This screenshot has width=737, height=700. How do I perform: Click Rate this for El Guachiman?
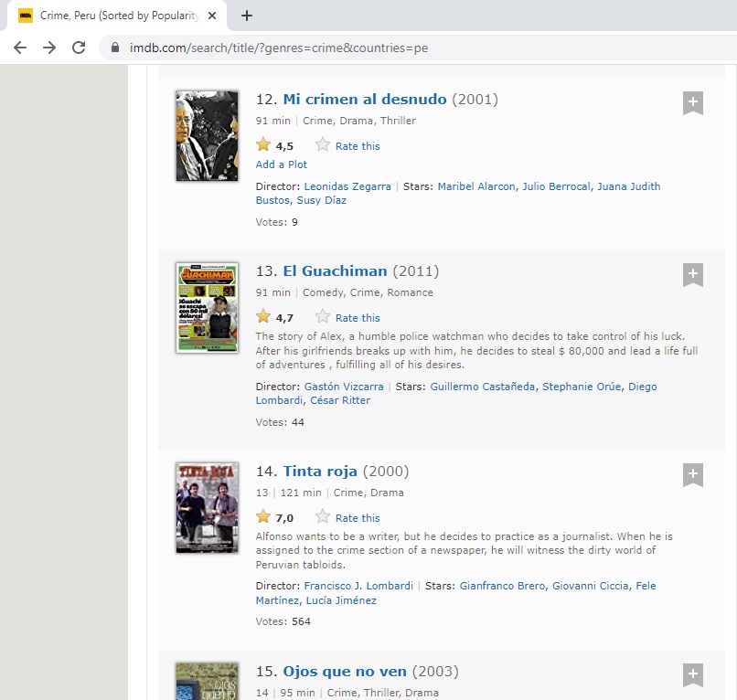click(x=358, y=318)
